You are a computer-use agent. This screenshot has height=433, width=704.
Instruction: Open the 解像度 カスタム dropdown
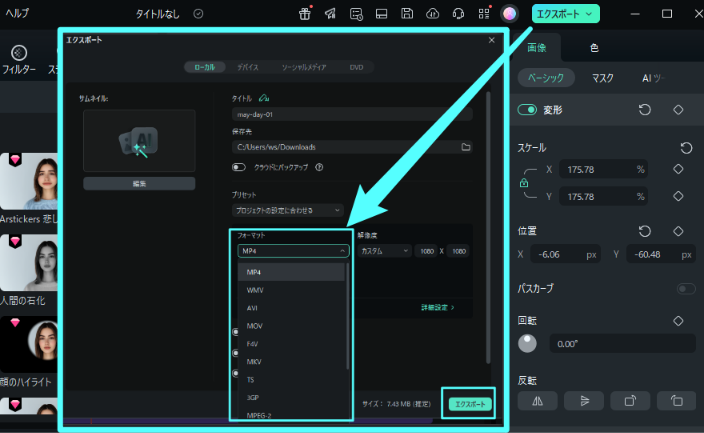click(384, 251)
